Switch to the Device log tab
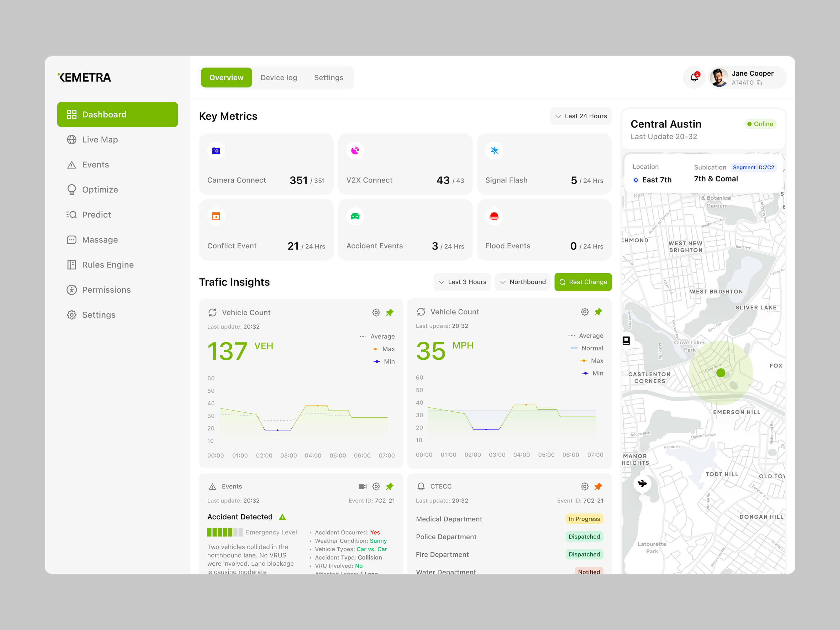Screen dimensions: 840x630 [279, 77]
